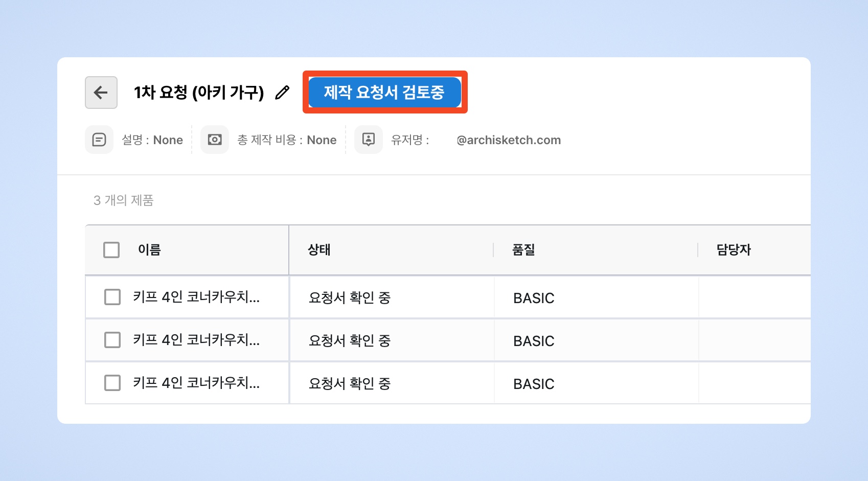Click the 총 제작 비용 money icon
868x481 pixels.
215,140
